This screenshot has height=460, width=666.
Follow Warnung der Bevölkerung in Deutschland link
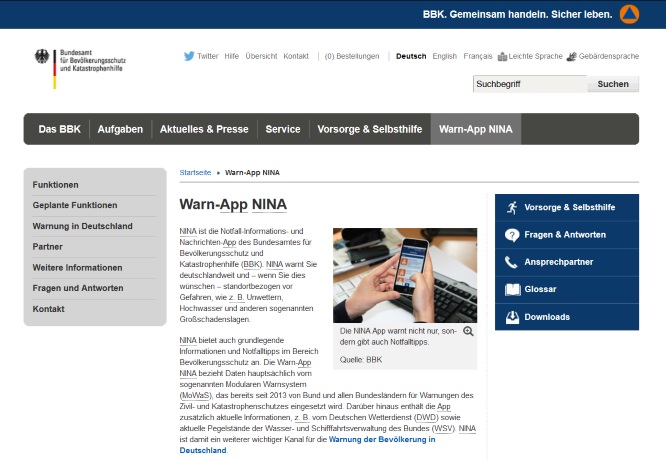point(307,445)
